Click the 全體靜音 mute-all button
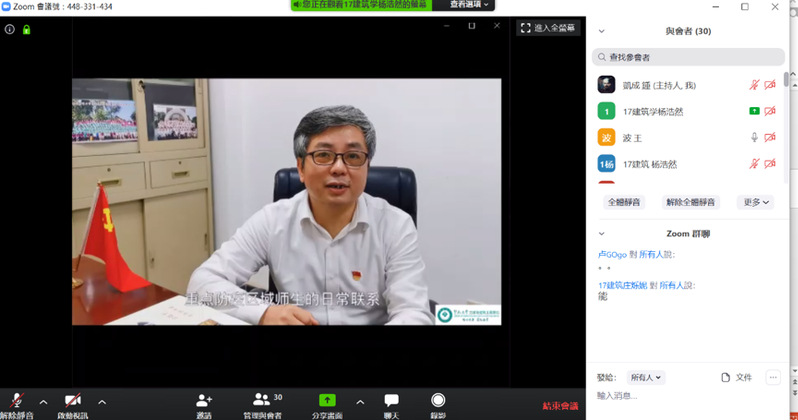Screen dimensions: 798x420 pyautogui.click(x=625, y=202)
